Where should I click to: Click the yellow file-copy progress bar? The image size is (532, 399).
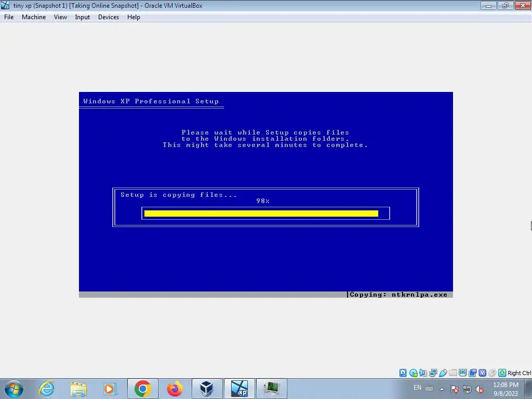click(261, 214)
